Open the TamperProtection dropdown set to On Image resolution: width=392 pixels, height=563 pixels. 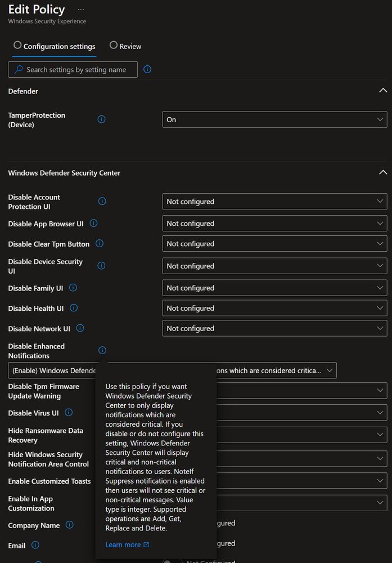coord(274,119)
